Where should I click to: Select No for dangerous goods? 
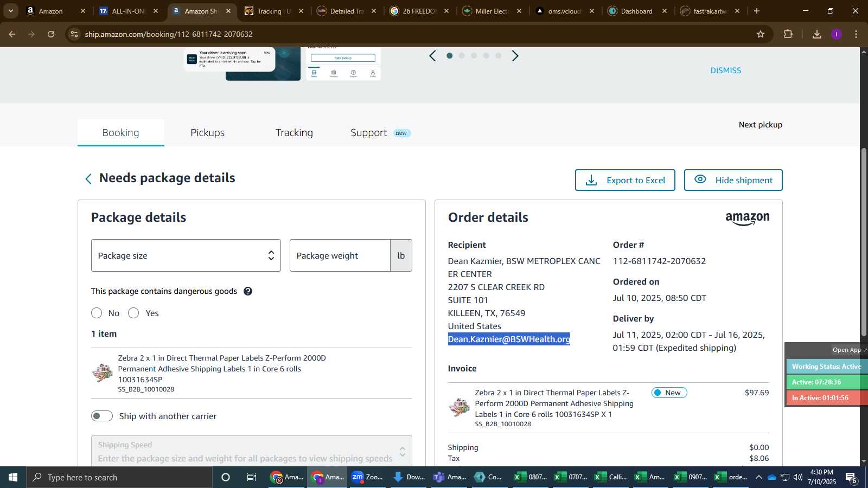[x=97, y=313]
